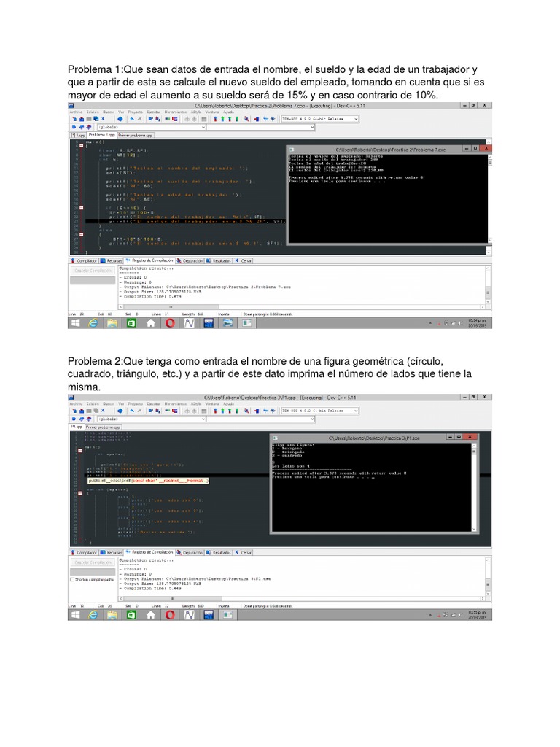Open Resultados tab in P1.cpp window
Screen dimensions: 560x747
click(x=219, y=553)
